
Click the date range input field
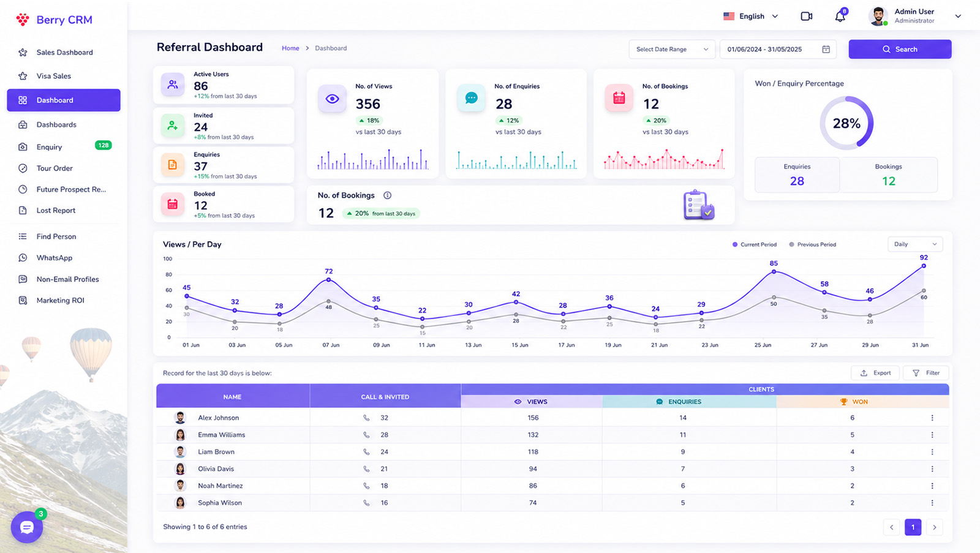point(778,49)
